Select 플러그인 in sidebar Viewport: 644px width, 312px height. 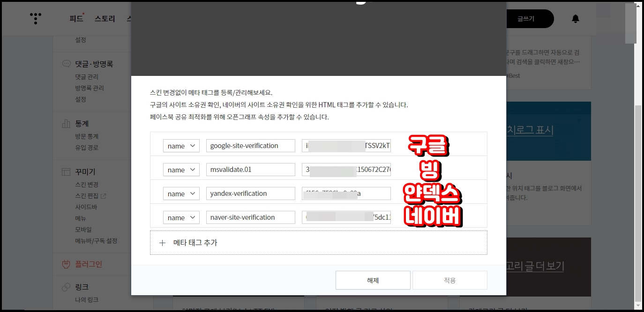point(89,264)
